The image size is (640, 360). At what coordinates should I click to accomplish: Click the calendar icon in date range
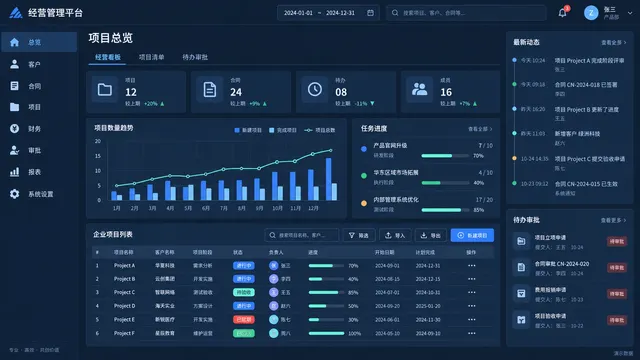point(370,13)
